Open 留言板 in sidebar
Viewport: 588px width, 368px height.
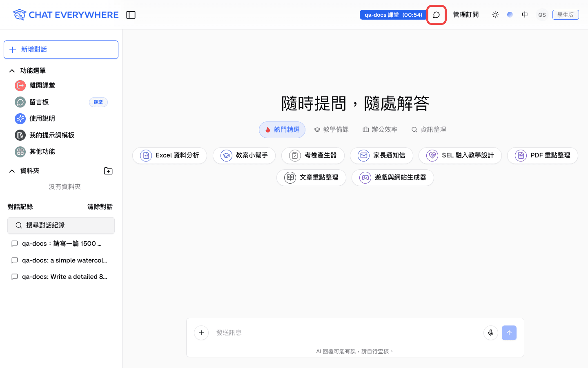(61, 102)
